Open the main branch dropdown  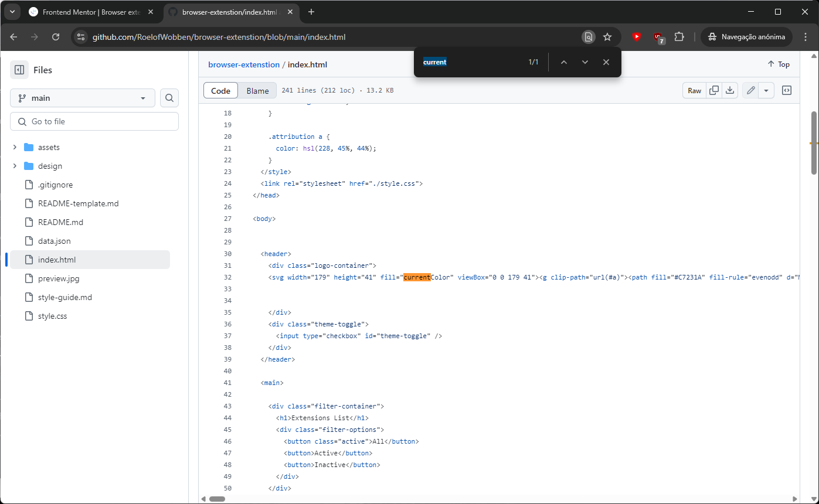pos(83,98)
